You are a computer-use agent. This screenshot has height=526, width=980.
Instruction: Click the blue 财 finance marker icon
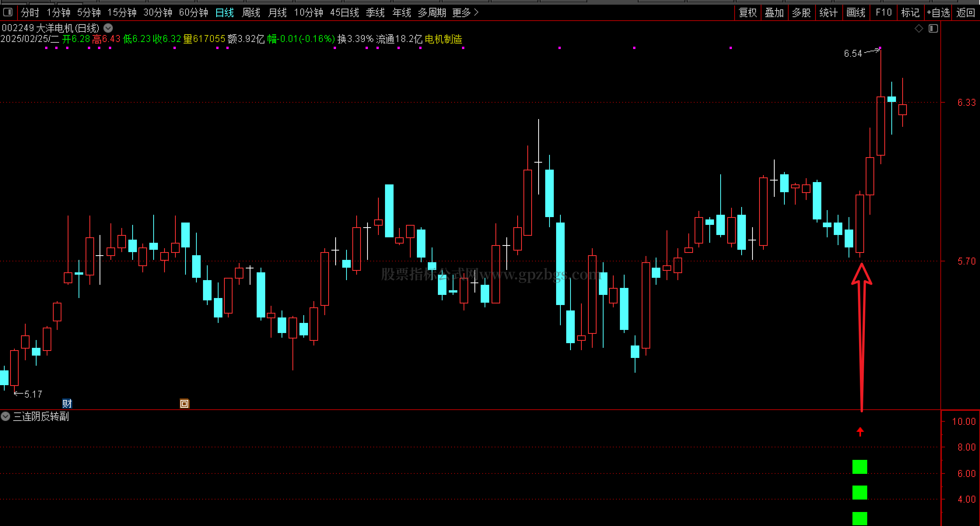pos(67,403)
